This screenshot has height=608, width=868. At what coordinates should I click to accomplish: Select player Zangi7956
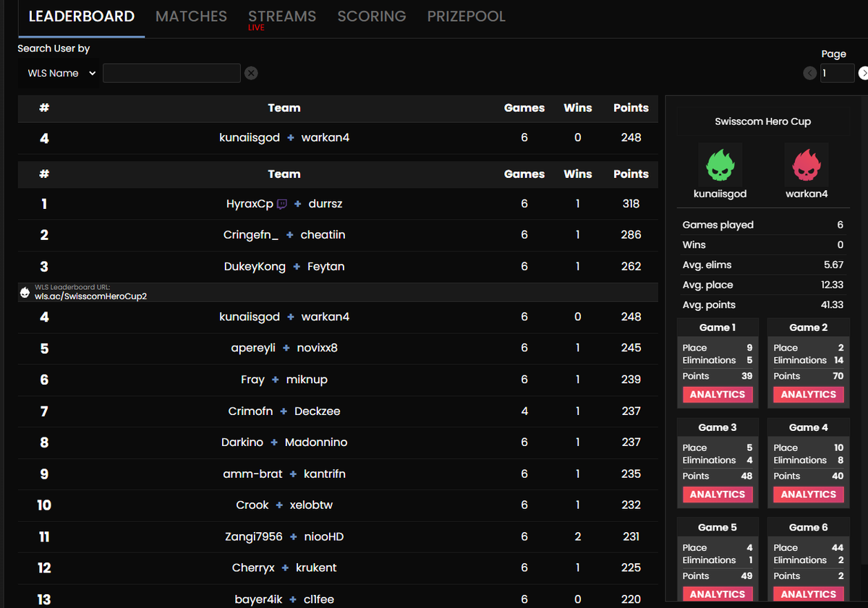[x=254, y=537]
